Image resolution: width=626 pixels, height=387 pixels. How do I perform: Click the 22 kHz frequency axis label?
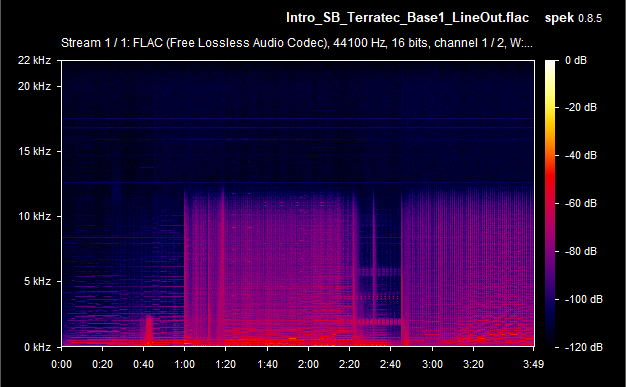click(x=34, y=60)
